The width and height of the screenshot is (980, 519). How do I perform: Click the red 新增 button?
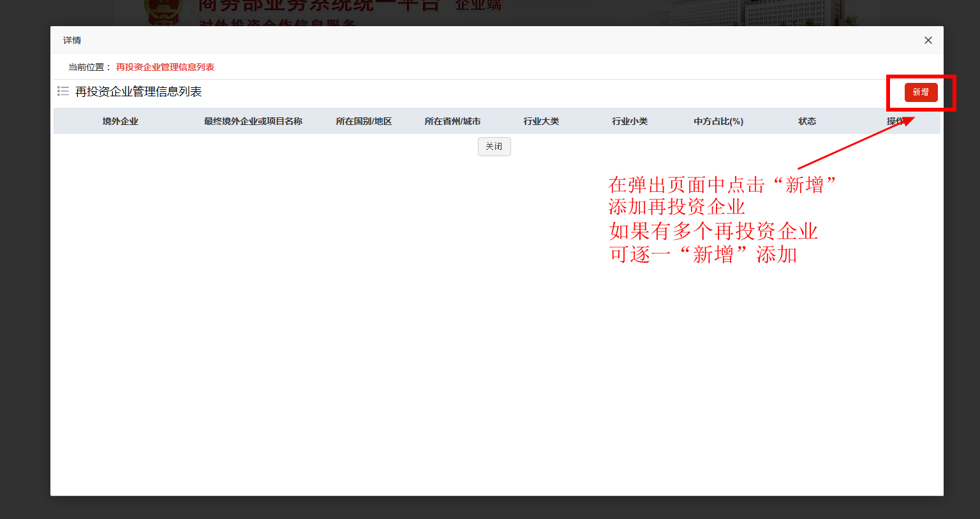(x=921, y=92)
